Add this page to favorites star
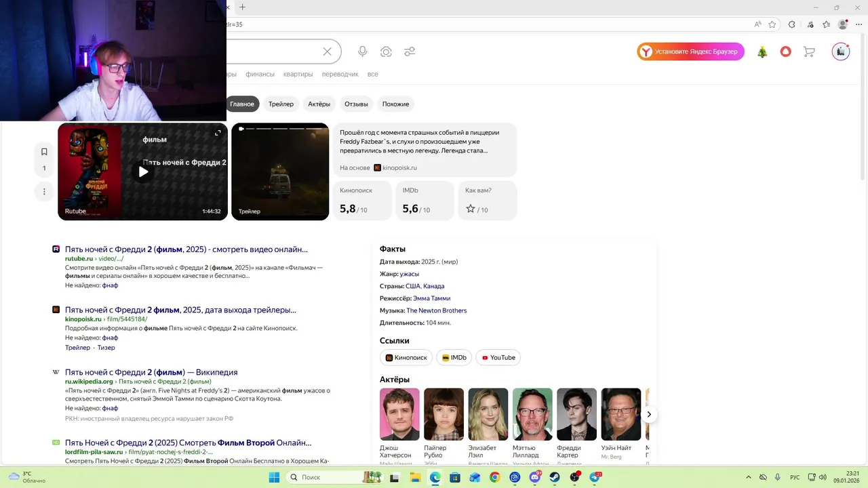This screenshot has height=488, width=868. [x=772, y=24]
